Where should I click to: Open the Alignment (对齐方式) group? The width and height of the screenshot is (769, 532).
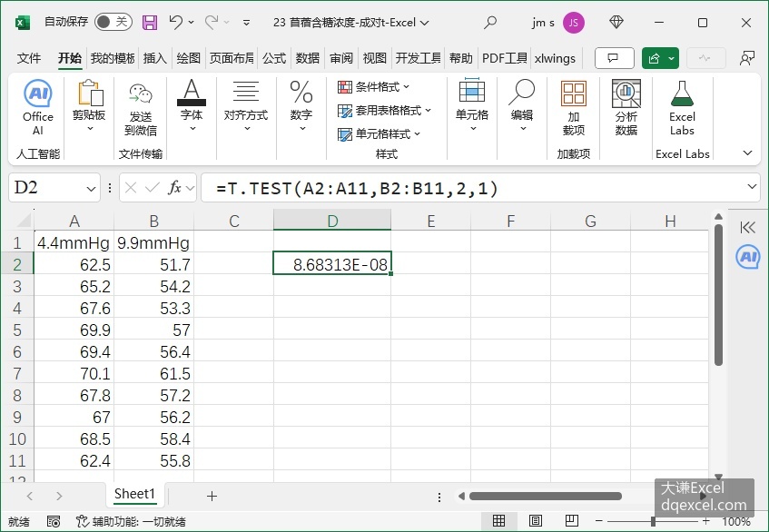[x=246, y=106]
